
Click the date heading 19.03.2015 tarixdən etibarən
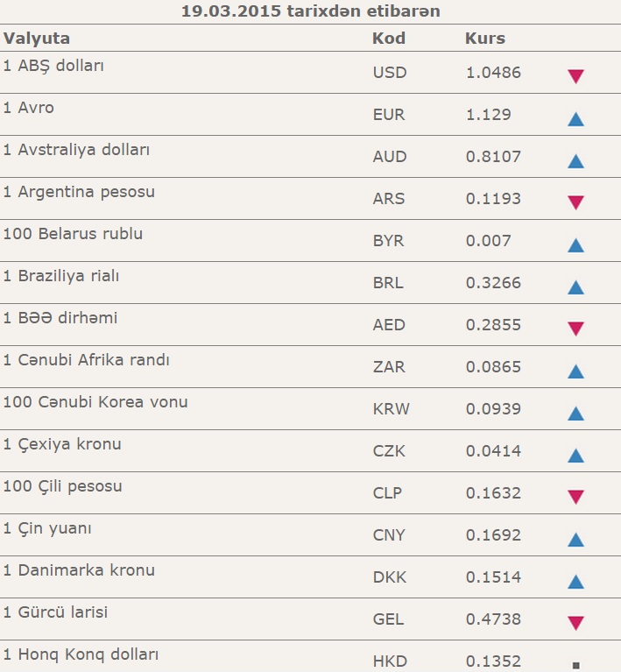pos(311,11)
